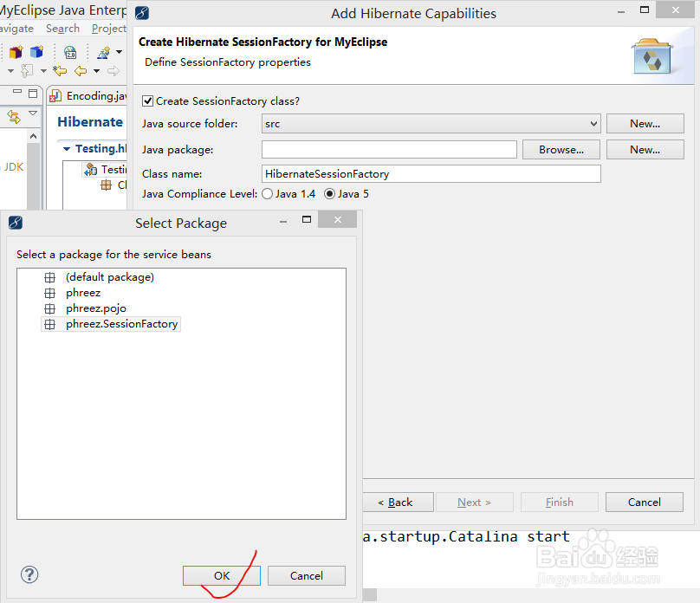Collapse the Testing.hbm section triangle
This screenshot has height=603, width=700.
67,149
